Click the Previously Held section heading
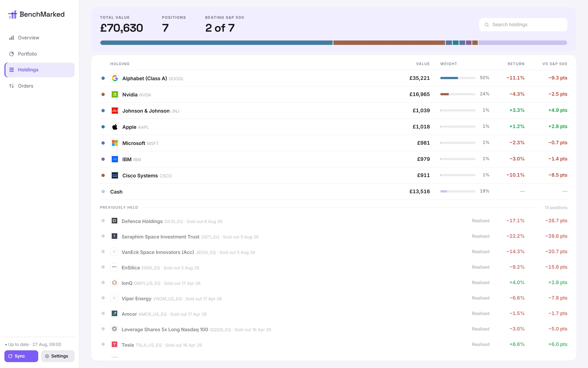The image size is (588, 368). [x=119, y=208]
